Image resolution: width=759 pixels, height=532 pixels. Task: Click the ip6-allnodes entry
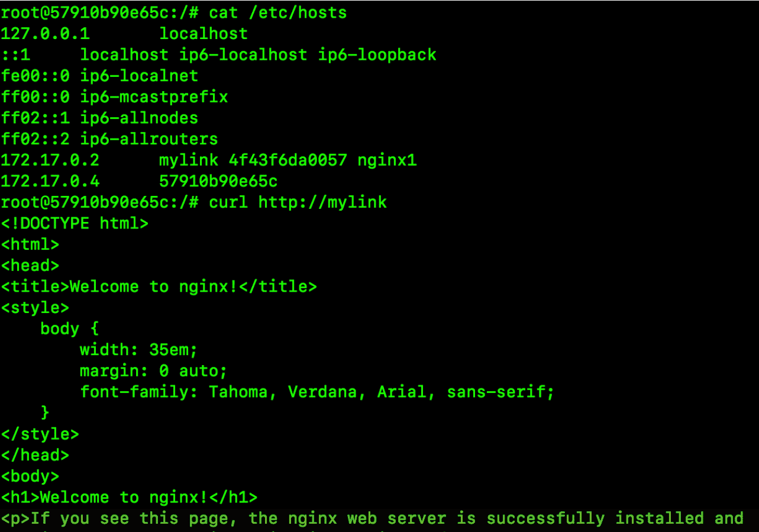click(x=139, y=118)
